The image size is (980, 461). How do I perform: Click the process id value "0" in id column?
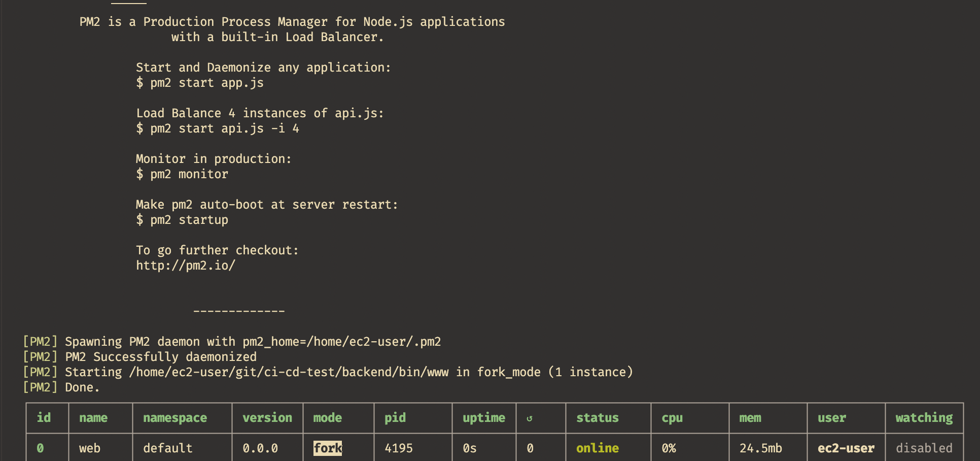tap(40, 448)
